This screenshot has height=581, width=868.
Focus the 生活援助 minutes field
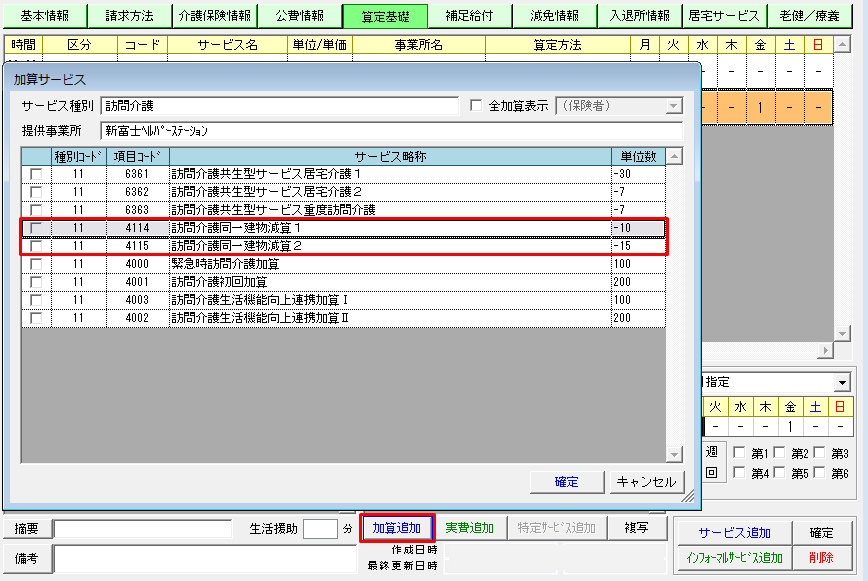(x=321, y=528)
